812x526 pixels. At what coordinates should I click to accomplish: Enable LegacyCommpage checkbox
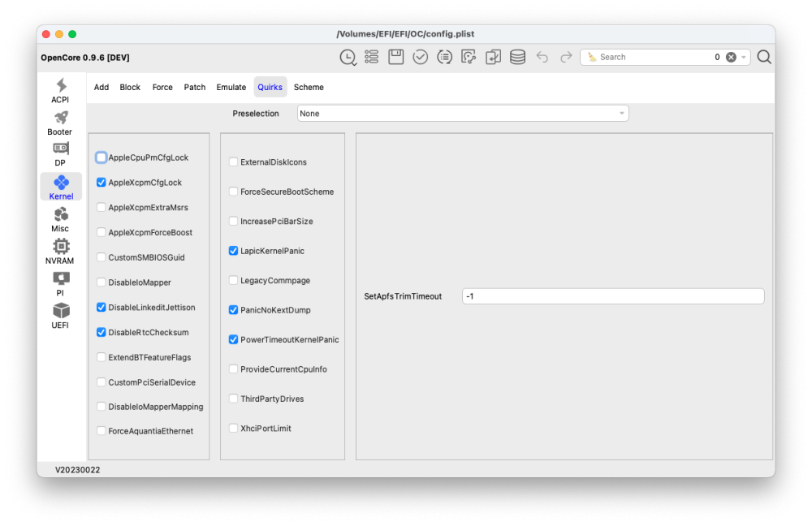pyautogui.click(x=233, y=280)
